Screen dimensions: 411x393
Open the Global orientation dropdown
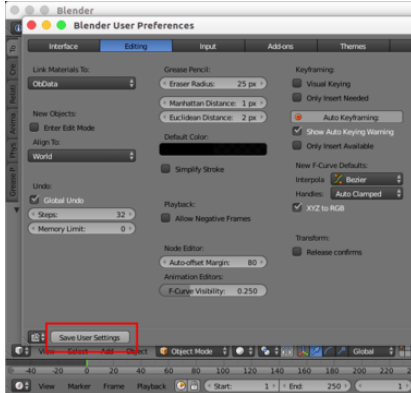(373, 351)
